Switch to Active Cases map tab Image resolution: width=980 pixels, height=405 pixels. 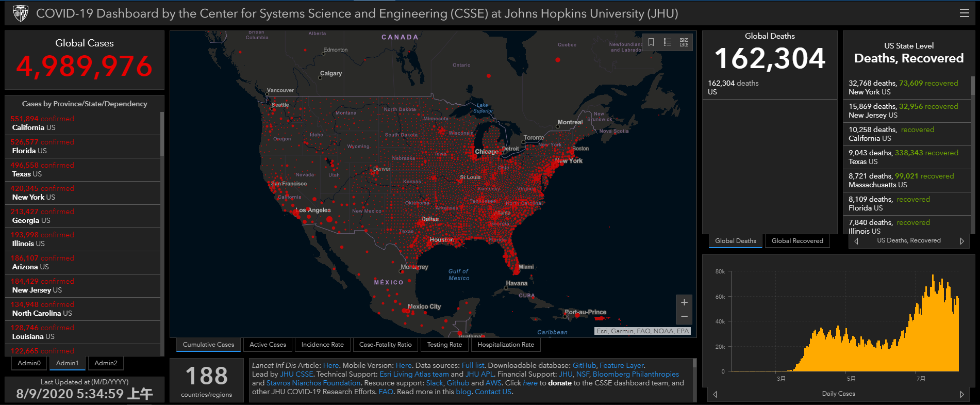point(268,345)
